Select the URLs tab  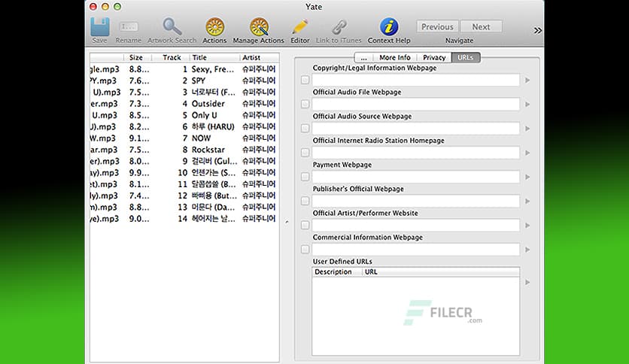(466, 57)
